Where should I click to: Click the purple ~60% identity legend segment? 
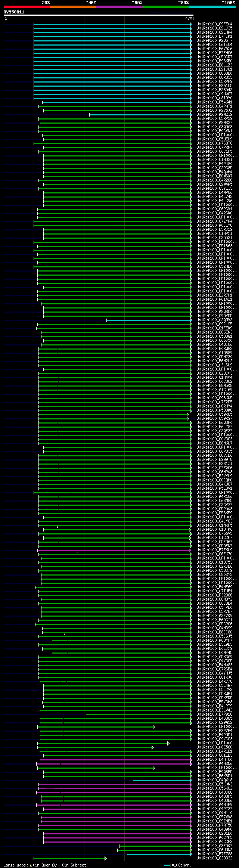click(119, 6)
